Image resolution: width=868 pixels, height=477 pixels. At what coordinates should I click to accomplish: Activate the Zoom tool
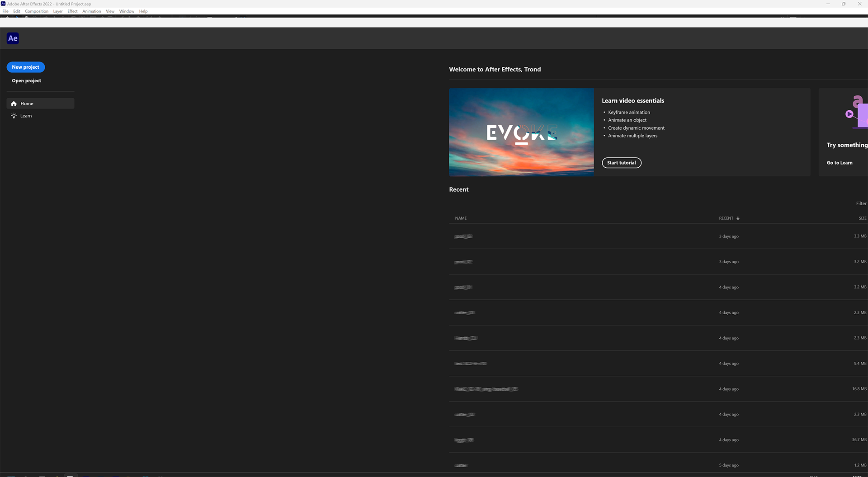pyautogui.click(x=35, y=17)
